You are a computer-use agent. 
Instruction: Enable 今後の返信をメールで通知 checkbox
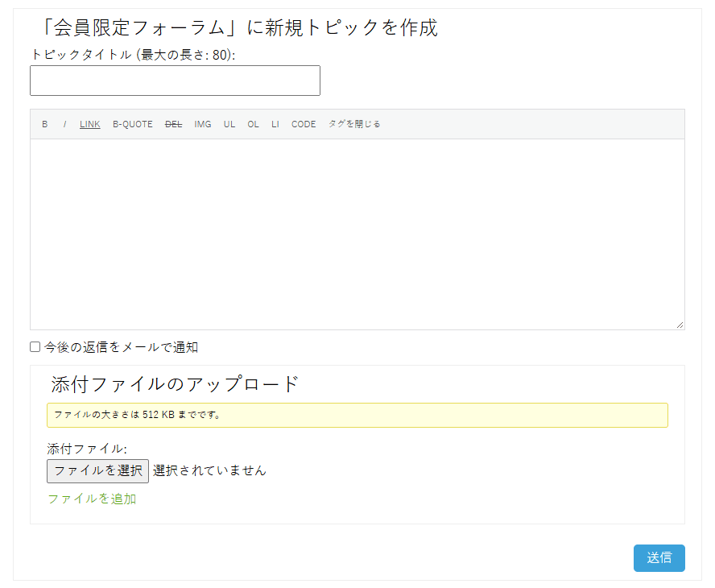35,347
